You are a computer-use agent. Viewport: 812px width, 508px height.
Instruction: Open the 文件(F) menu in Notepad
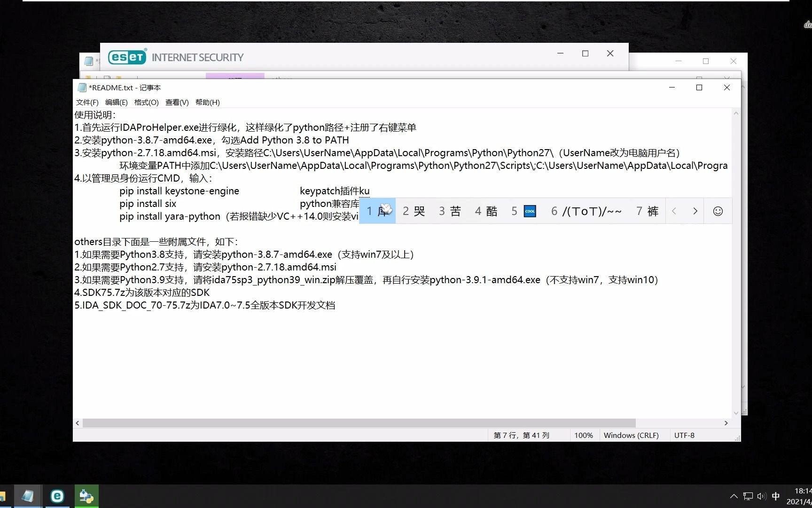[87, 102]
